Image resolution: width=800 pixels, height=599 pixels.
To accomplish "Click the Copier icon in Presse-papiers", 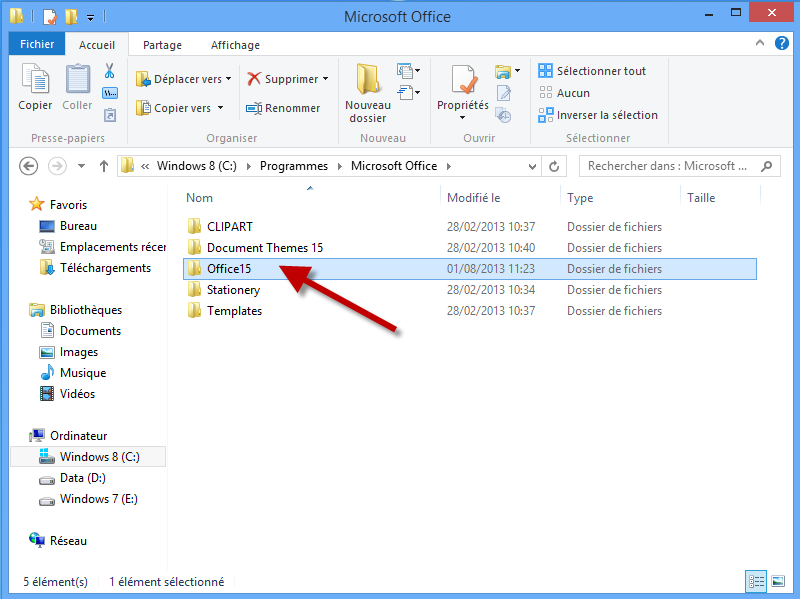I will pos(35,79).
